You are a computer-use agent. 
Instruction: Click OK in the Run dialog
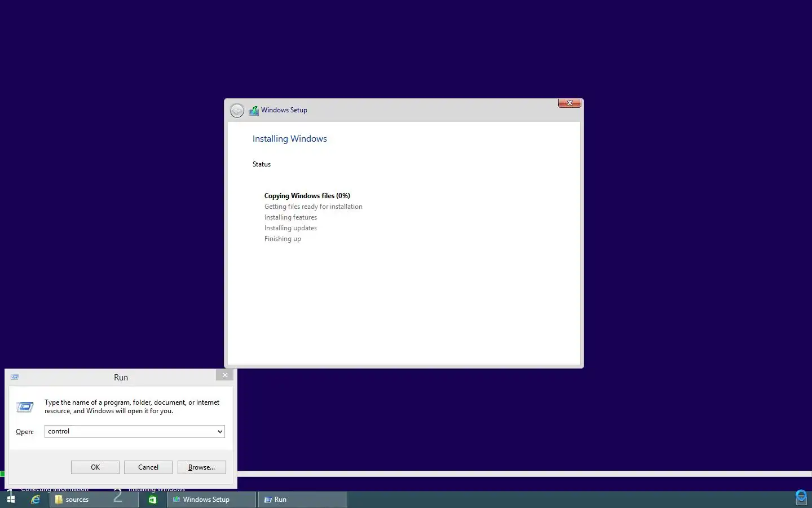click(95, 467)
